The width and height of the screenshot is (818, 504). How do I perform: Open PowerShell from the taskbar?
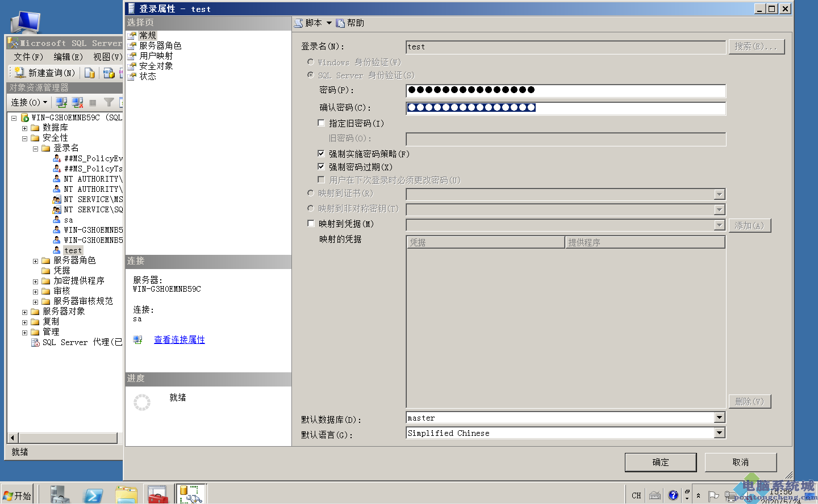[x=93, y=494]
